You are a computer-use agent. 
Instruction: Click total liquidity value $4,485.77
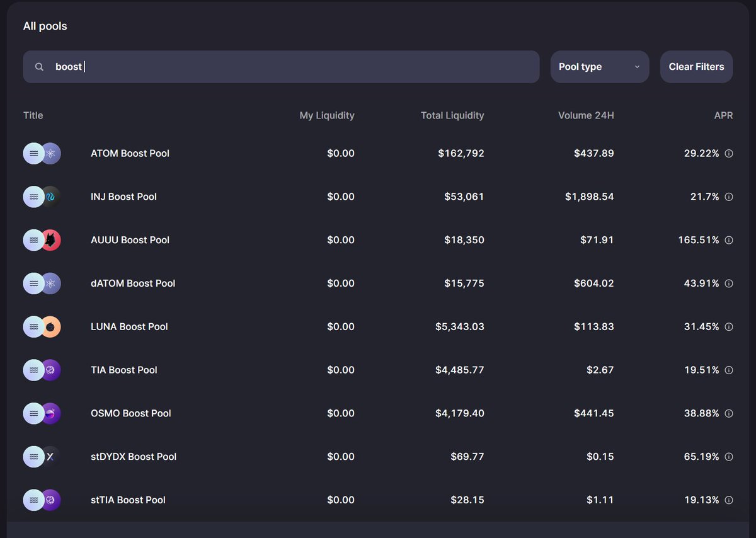460,370
